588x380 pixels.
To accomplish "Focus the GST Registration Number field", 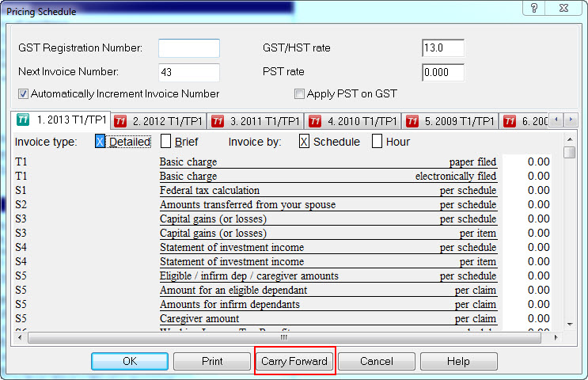I will (x=189, y=48).
